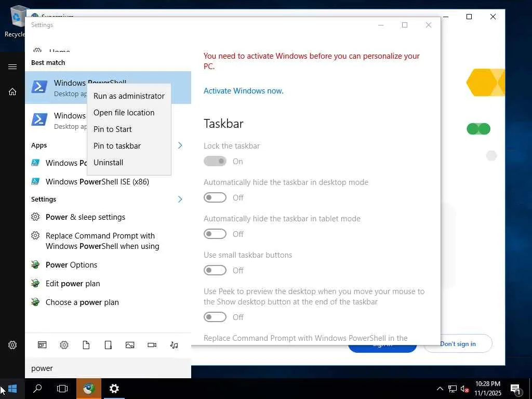532x399 pixels.
Task: Toggle Use Peek to preview desktop switch
Action: point(215,317)
